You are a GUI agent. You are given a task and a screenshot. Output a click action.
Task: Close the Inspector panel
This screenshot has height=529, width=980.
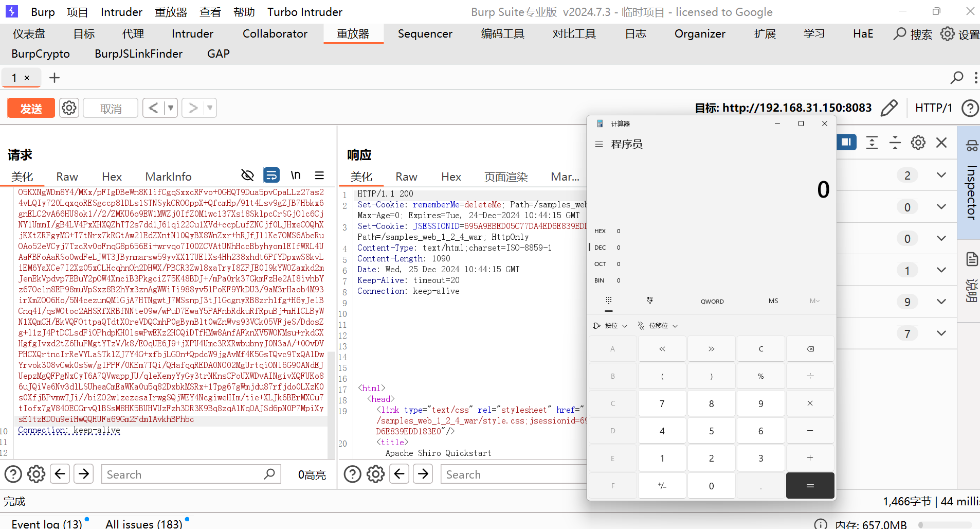tap(941, 143)
